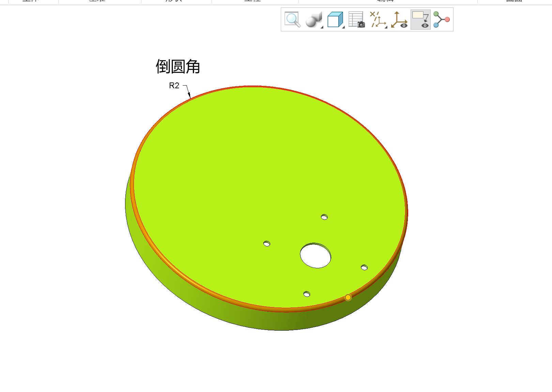Click the Refit zoom magnifier icon
Screen dimensions: 552x392
[292, 19]
